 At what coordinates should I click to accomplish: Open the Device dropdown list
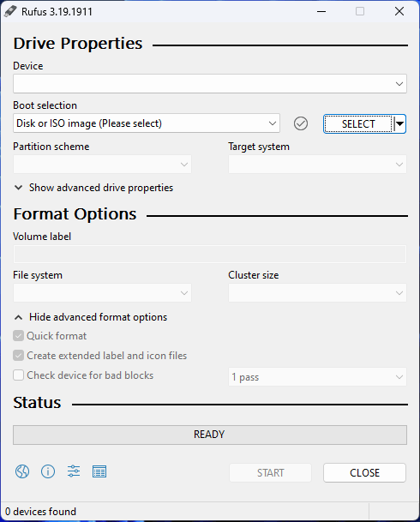(x=210, y=83)
